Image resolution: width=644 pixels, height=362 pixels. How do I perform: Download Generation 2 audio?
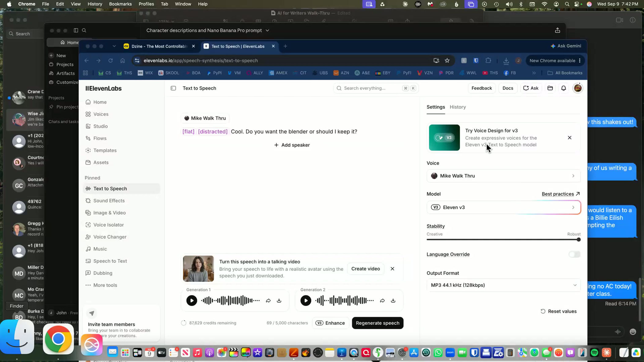(x=393, y=301)
